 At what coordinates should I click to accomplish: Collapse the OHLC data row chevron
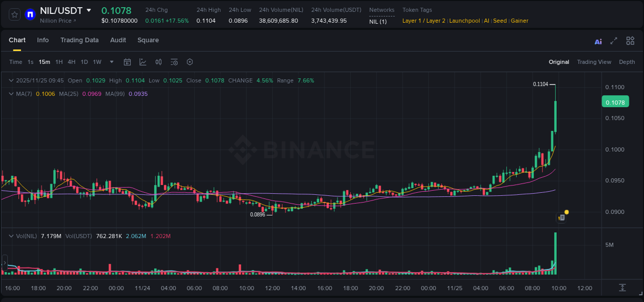pyautogui.click(x=11, y=80)
